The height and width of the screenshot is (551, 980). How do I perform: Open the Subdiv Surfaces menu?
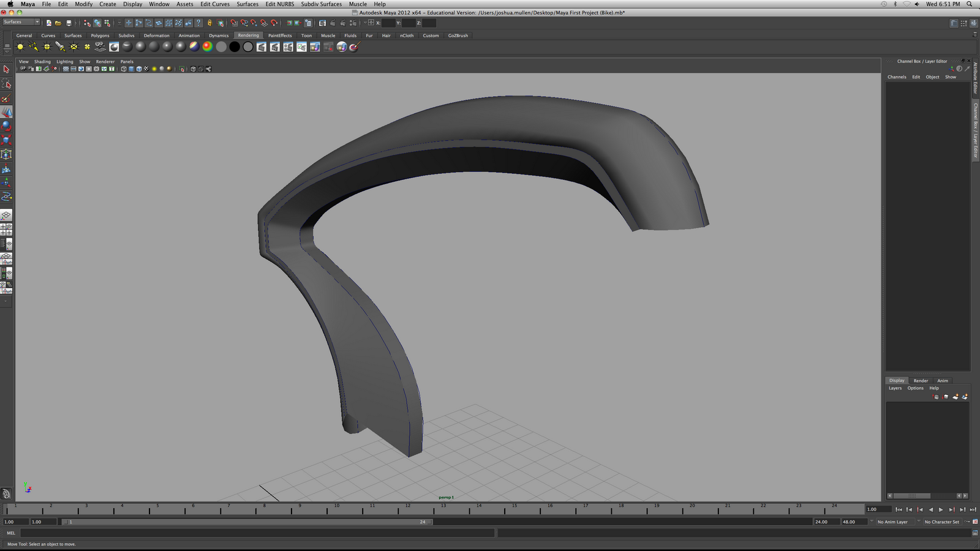click(320, 4)
